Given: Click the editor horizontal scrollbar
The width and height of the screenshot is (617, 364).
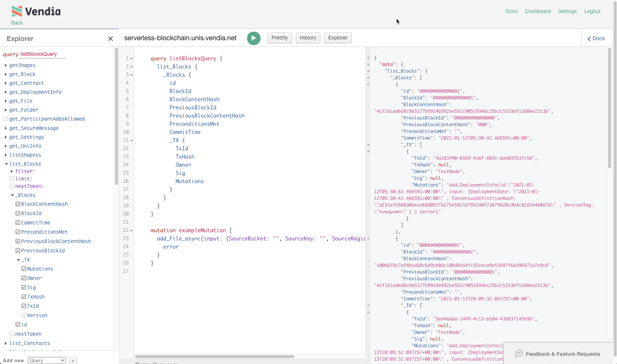Looking at the screenshot, I should pyautogui.click(x=215, y=357).
